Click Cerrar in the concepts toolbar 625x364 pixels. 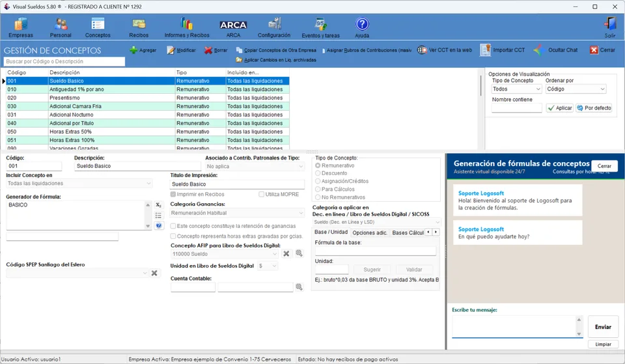(x=602, y=50)
